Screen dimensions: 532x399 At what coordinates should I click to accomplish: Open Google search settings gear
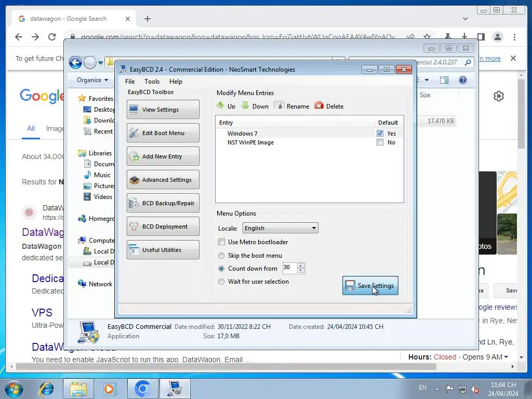pyautogui.click(x=498, y=96)
